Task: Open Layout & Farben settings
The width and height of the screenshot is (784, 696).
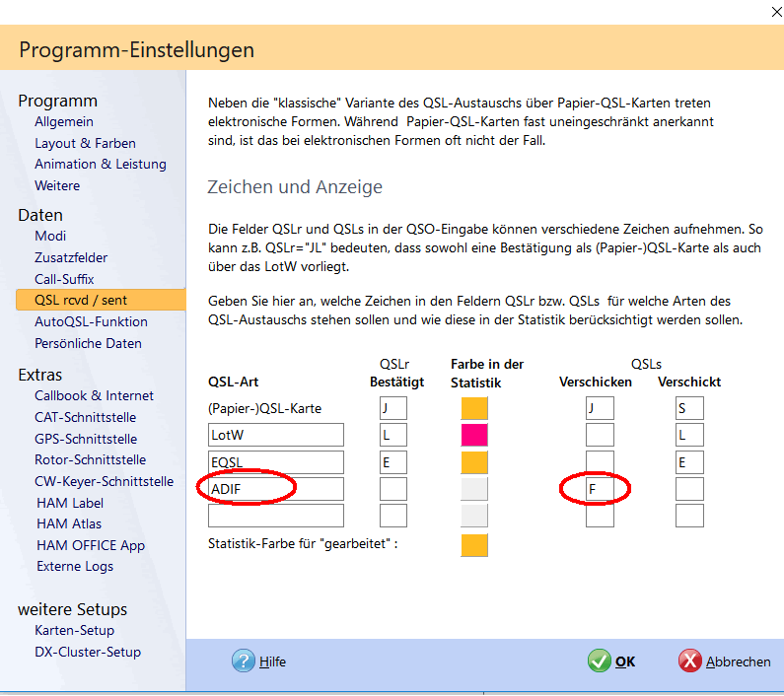Action: pos(85,143)
